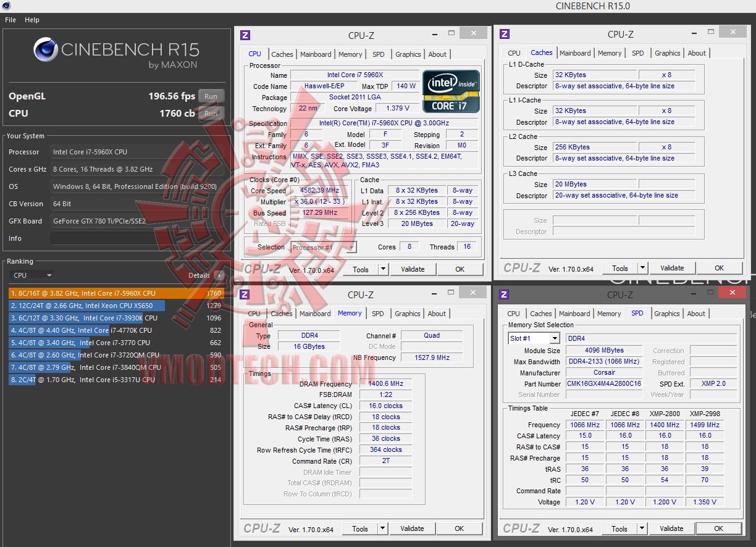The height and width of the screenshot is (547, 756).
Task: Click the Z icon in CPU-Z CPU-tab window title
Action: click(x=245, y=35)
